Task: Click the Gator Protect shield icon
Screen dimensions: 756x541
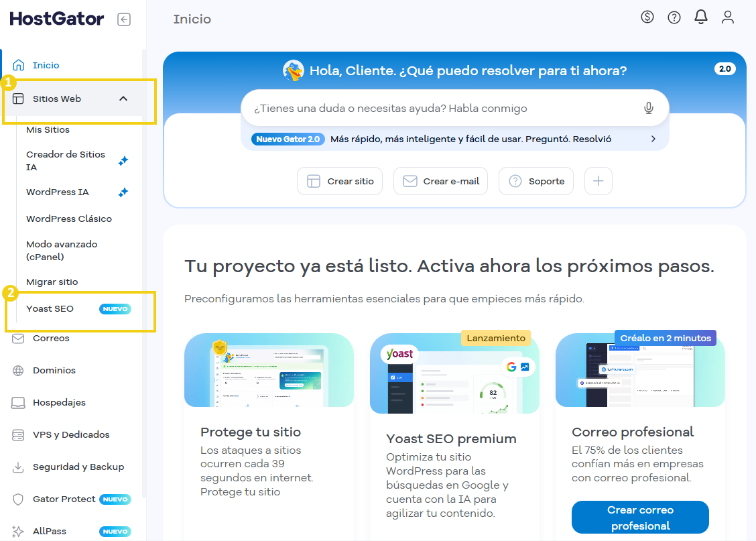Action: 18,499
